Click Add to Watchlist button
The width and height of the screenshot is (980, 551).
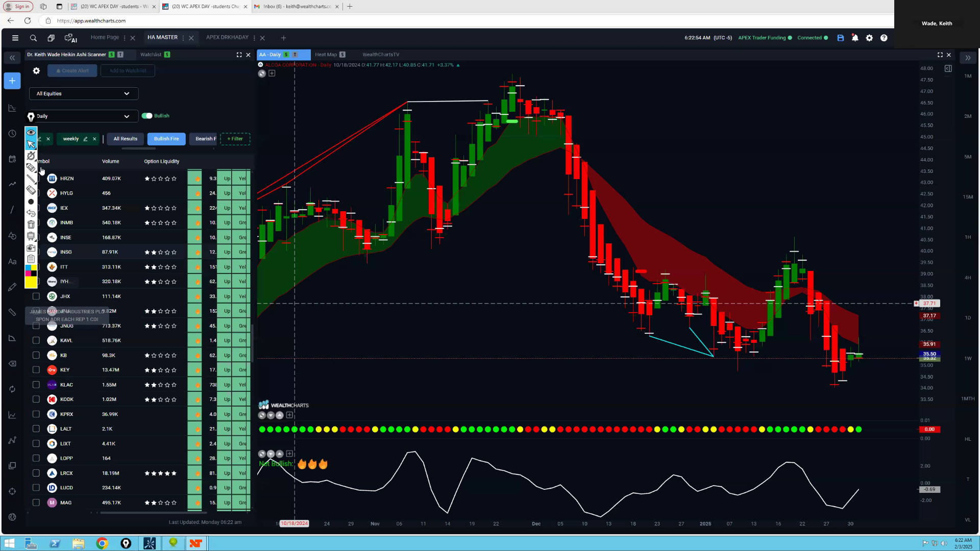point(128,71)
